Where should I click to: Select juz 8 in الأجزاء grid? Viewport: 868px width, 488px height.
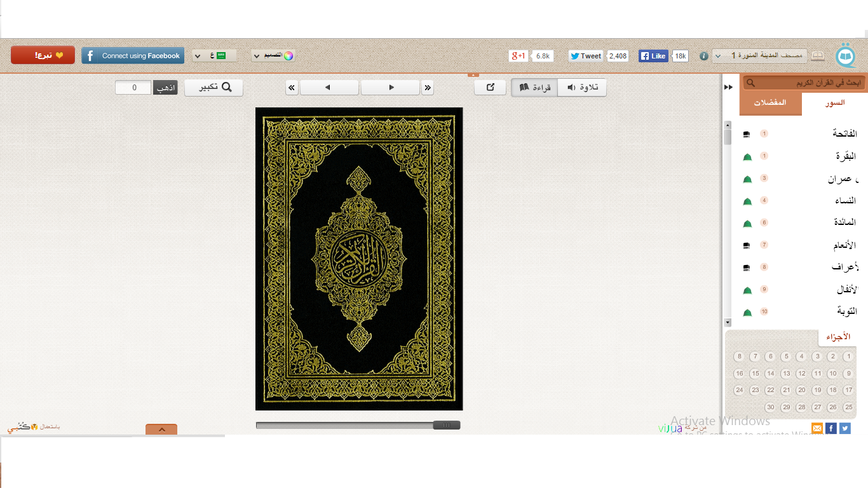(739, 356)
